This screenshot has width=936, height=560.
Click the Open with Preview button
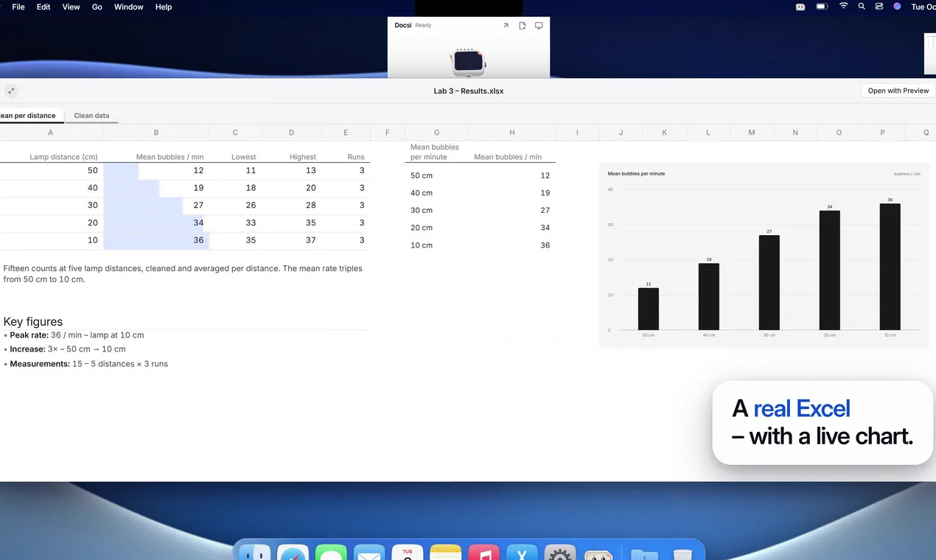click(898, 91)
